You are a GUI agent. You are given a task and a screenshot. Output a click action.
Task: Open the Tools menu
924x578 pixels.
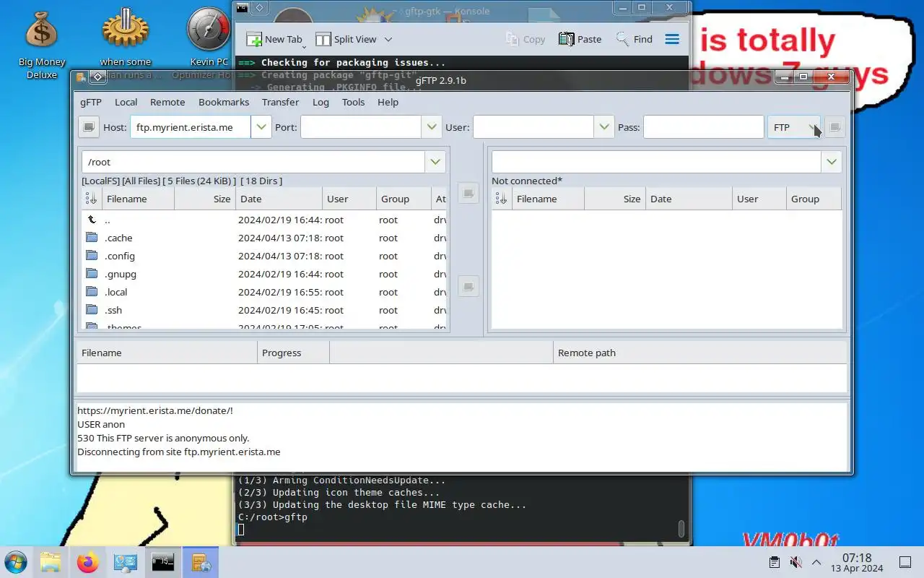coord(353,102)
